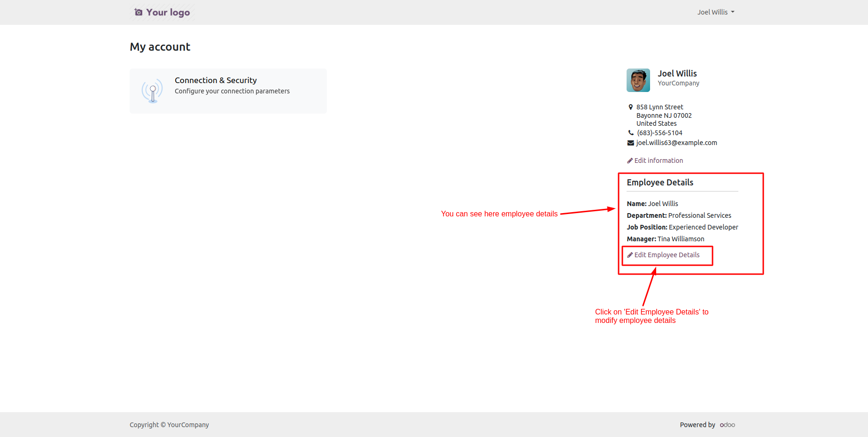The image size is (868, 437).
Task: Click the Employee Details heading
Action: pos(660,183)
